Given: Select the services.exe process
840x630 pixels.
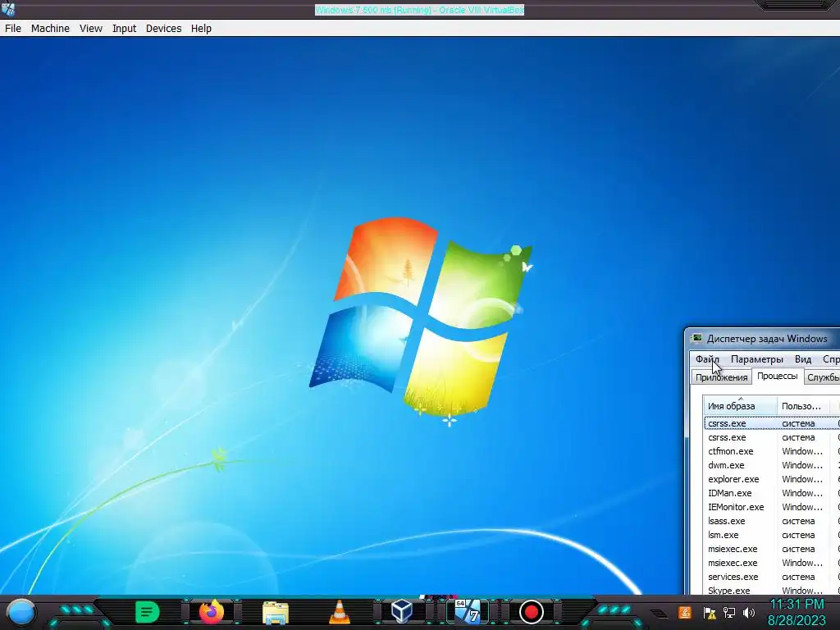Looking at the screenshot, I should 772,577.
